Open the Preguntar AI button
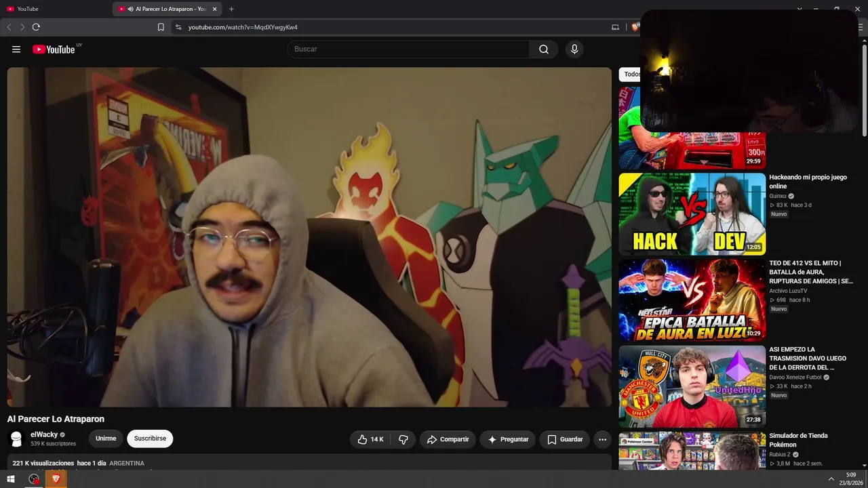 coord(508,439)
